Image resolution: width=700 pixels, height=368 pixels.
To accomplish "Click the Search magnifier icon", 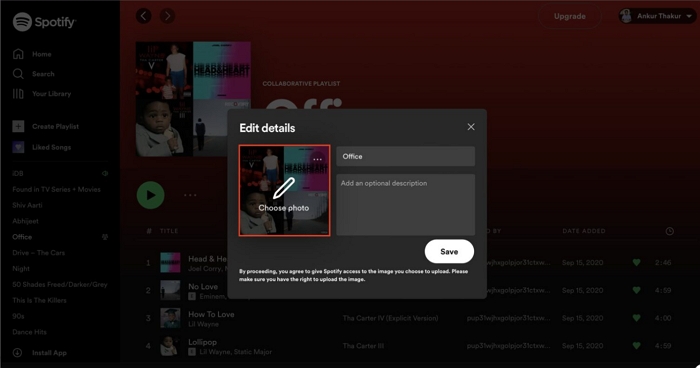I will [18, 74].
